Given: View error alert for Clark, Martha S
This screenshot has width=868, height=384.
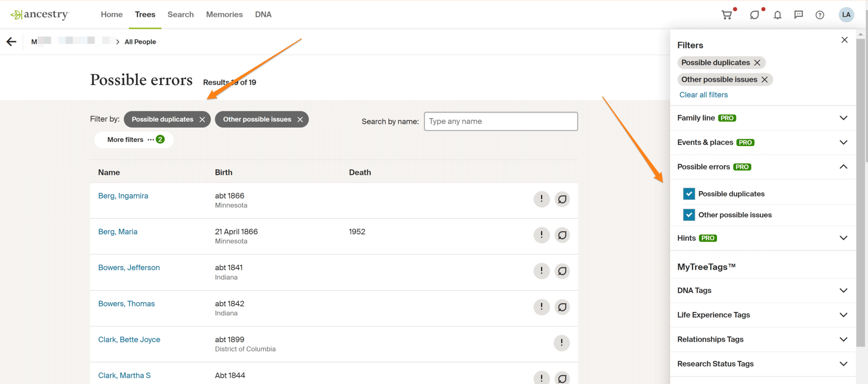Looking at the screenshot, I should pyautogui.click(x=542, y=378).
